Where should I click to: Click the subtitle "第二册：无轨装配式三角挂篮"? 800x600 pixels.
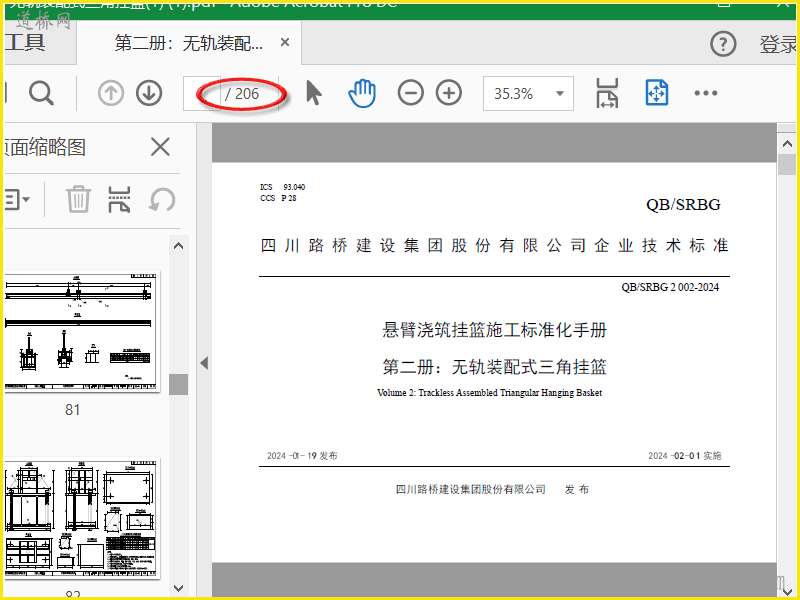point(494,367)
